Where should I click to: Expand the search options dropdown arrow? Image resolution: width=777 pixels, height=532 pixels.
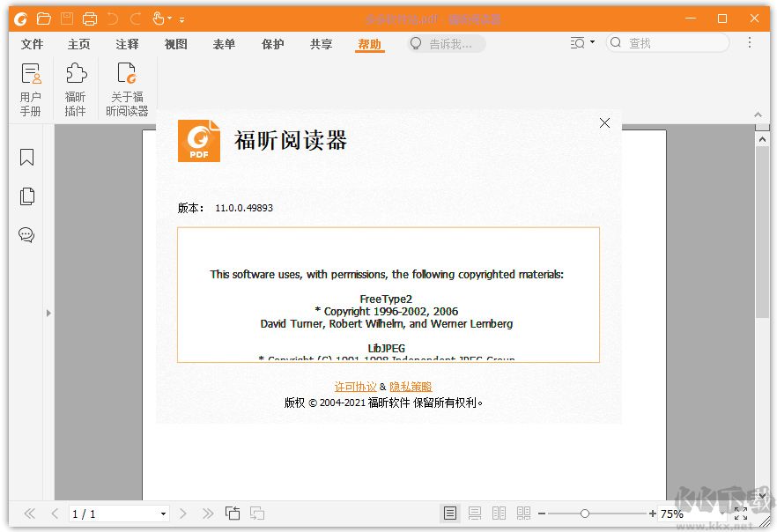coord(593,42)
